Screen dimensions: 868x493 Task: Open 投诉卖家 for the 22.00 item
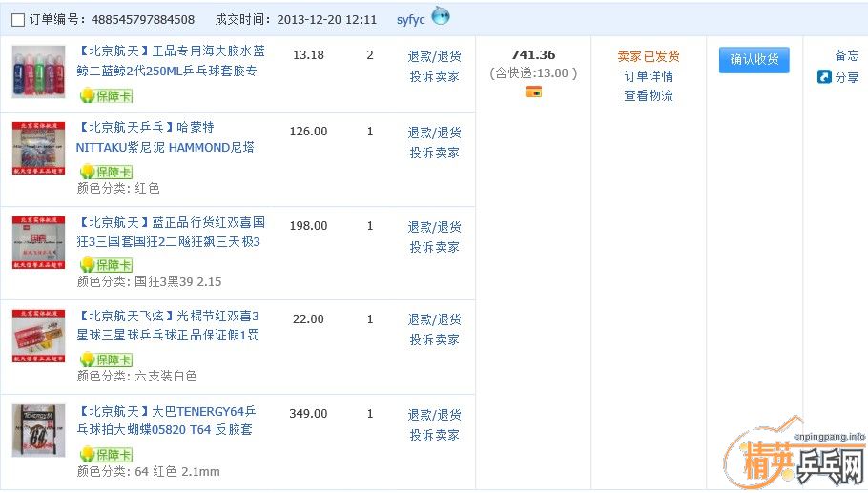(x=435, y=339)
